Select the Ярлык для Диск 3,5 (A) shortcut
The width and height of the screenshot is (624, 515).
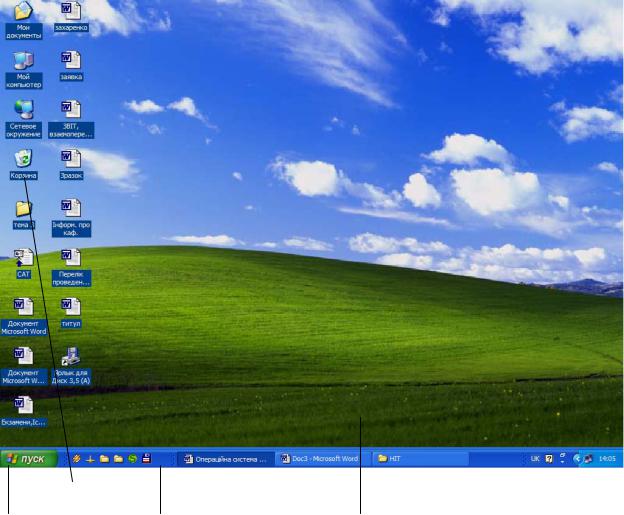coord(71,366)
